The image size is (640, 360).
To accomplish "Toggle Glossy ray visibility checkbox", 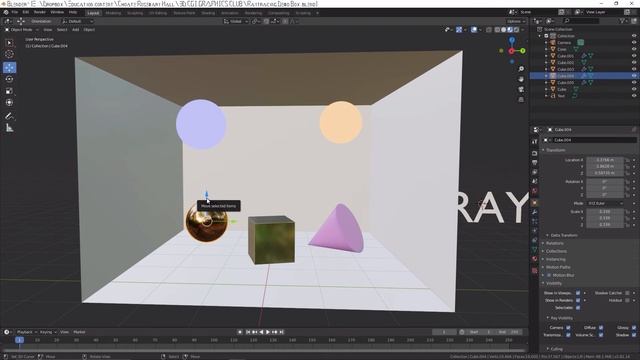I will click(634, 328).
